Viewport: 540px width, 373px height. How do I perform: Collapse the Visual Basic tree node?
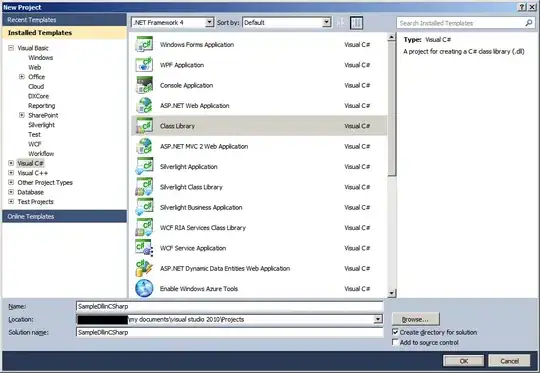[x=11, y=48]
